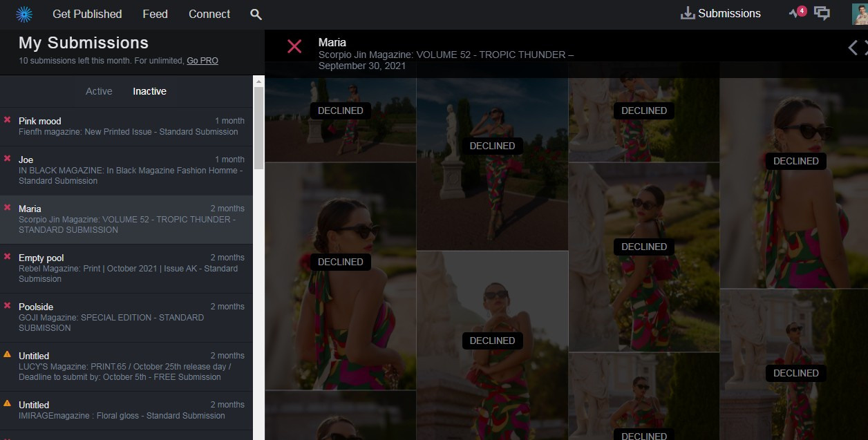This screenshot has width=868, height=440.
Task: Go to previous submission with left chevron
Action: 852,47
